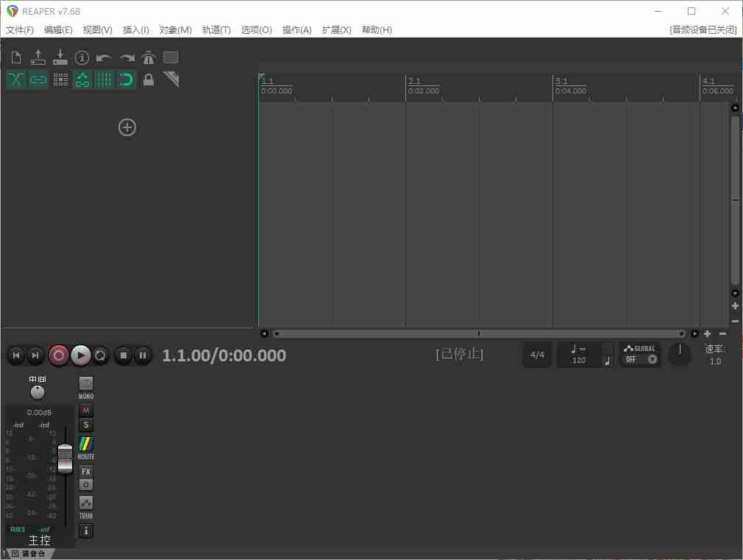This screenshot has width=743, height=560.
Task: Open project settings with the circled-i icon
Action: (x=82, y=57)
